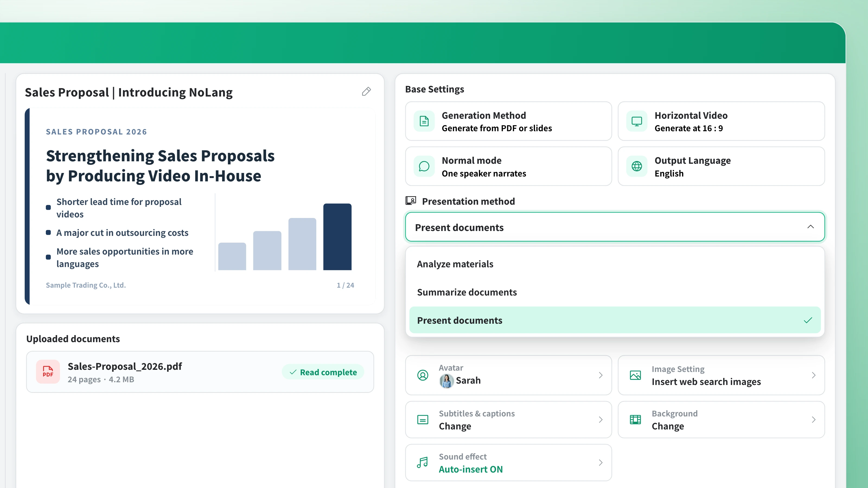868x488 pixels.
Task: Click the 'Presentation method' label
Action: pos(468,201)
